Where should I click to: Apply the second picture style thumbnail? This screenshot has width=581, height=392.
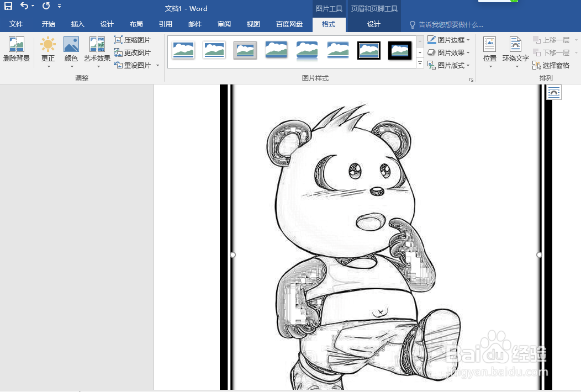[214, 50]
